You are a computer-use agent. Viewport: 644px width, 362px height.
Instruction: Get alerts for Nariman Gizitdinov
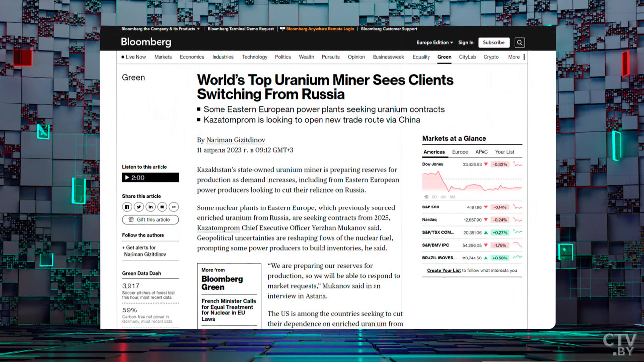pyautogui.click(x=145, y=251)
